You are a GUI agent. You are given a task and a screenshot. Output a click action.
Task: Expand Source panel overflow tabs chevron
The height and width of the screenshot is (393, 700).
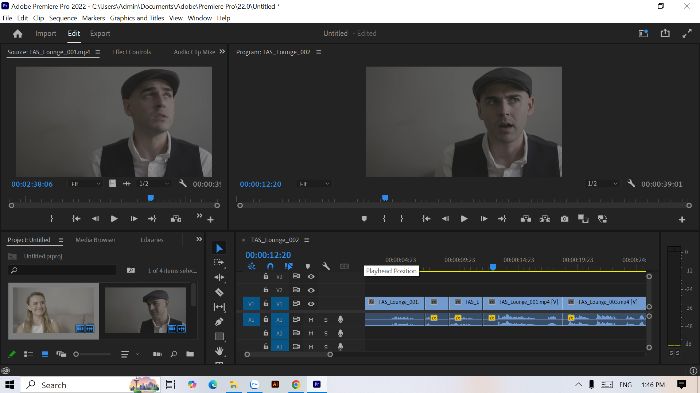[x=222, y=52]
